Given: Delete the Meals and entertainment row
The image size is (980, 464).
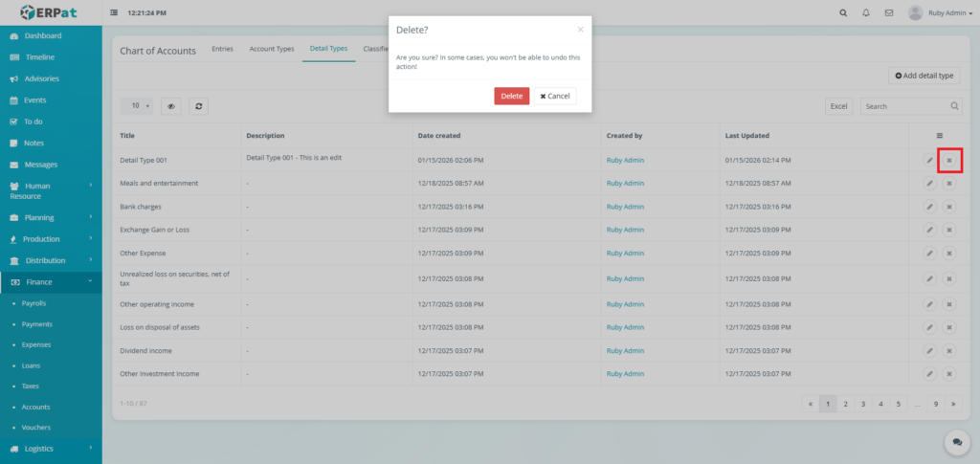Looking at the screenshot, I should tap(949, 183).
